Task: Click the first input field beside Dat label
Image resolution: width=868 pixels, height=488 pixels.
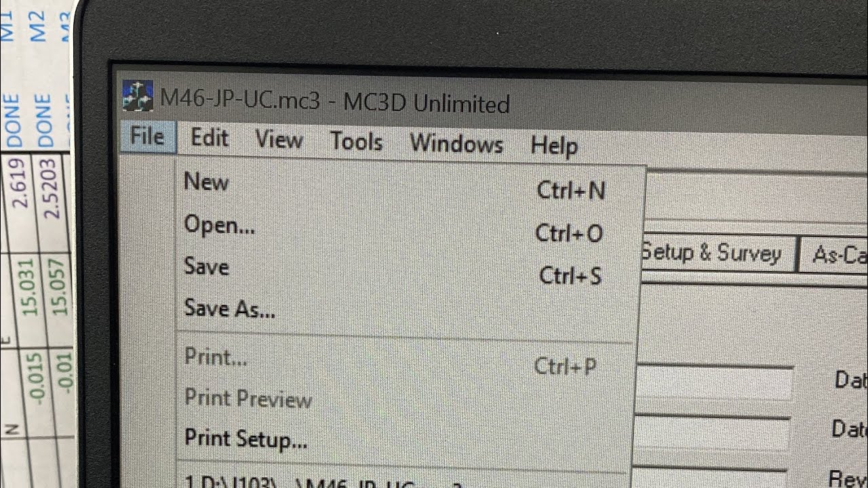Action: (714, 382)
